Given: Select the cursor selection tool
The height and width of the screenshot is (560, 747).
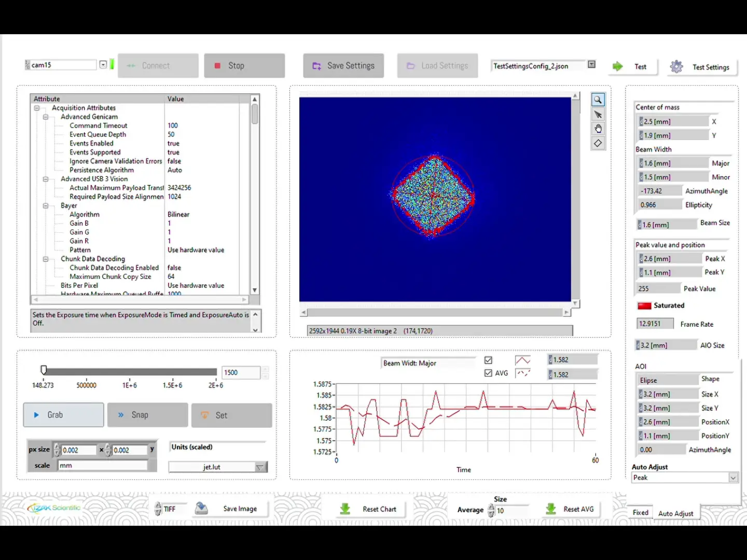Looking at the screenshot, I should [x=598, y=114].
